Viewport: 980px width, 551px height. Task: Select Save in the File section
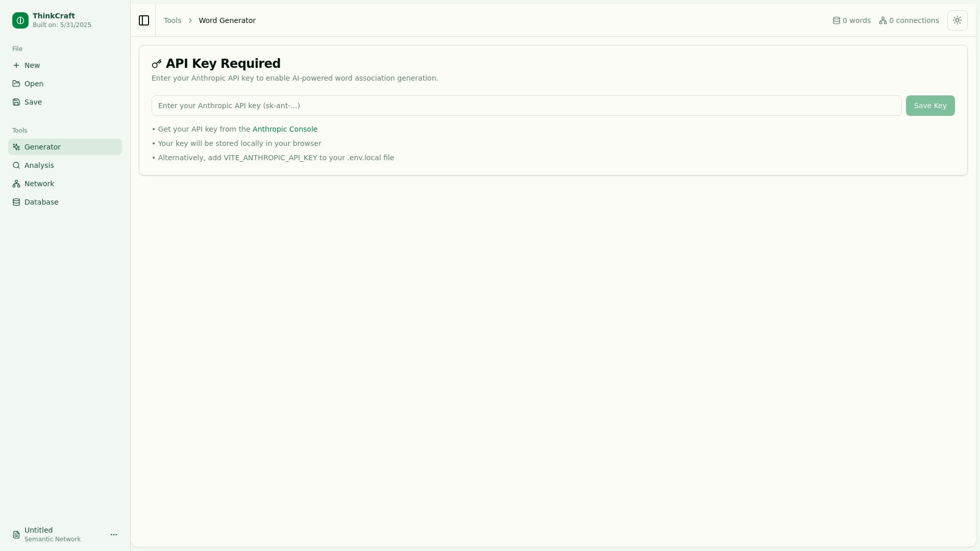point(65,102)
